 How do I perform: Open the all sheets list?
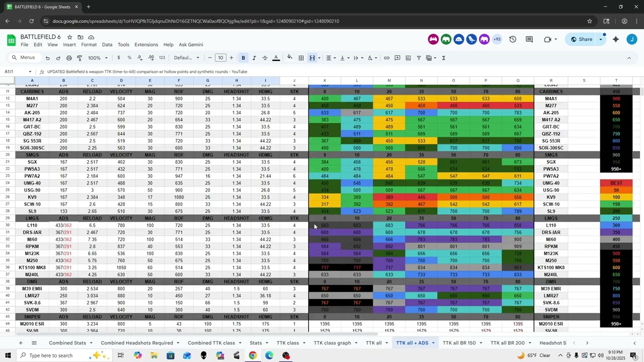[34, 343]
